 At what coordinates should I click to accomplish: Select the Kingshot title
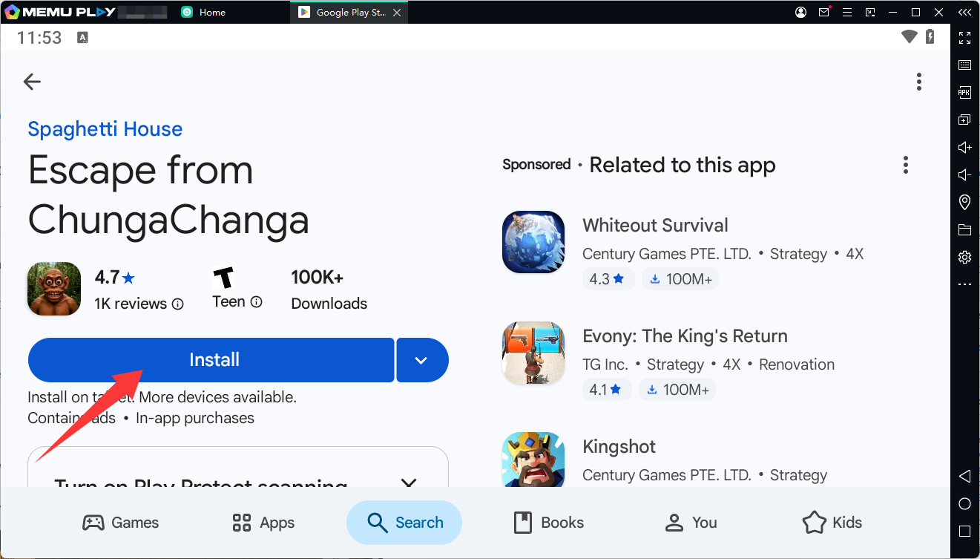619,447
